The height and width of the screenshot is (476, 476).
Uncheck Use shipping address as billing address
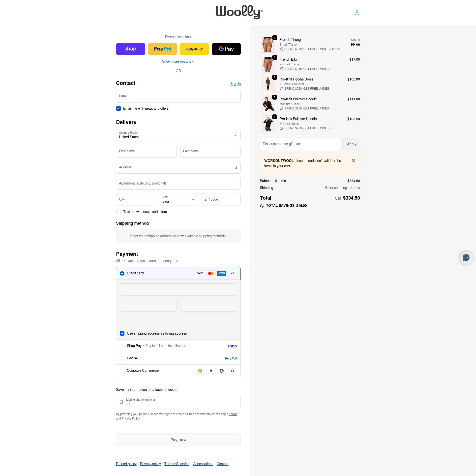(122, 333)
